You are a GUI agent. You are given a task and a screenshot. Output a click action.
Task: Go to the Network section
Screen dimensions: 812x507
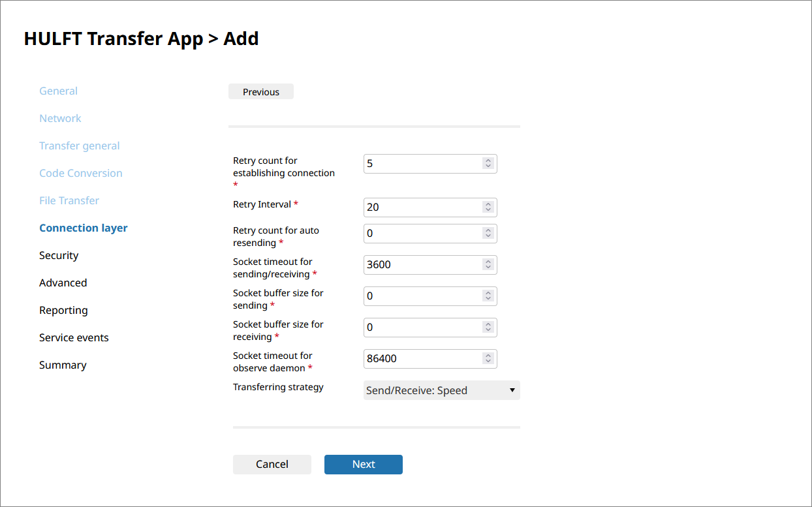[60, 119]
